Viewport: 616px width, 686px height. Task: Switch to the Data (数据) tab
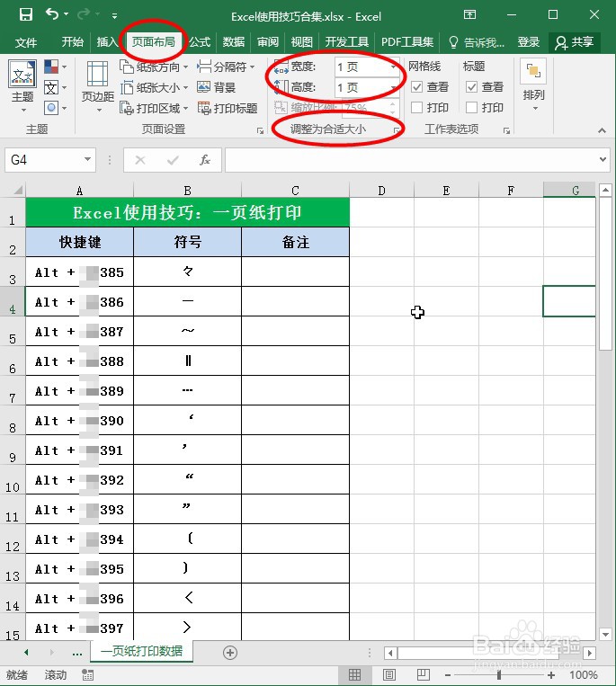click(233, 42)
